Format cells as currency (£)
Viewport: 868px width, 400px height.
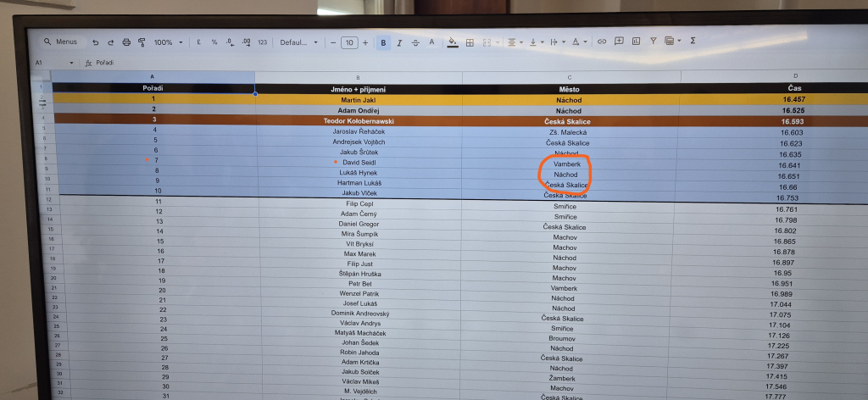(198, 42)
